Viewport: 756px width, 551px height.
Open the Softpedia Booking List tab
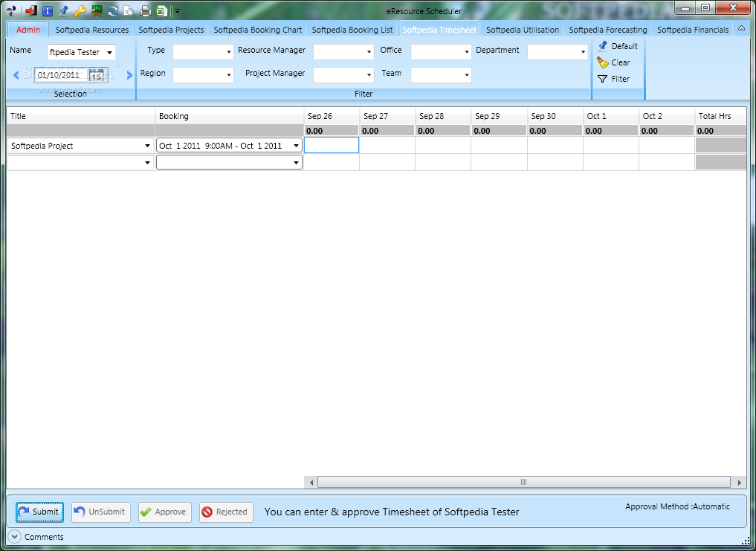[352, 30]
